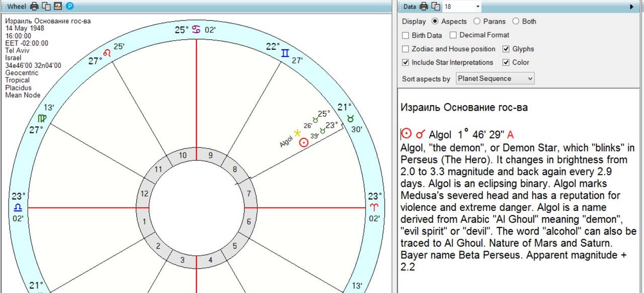
Task: Click the Algol star marker on wheel
Action: point(297,133)
